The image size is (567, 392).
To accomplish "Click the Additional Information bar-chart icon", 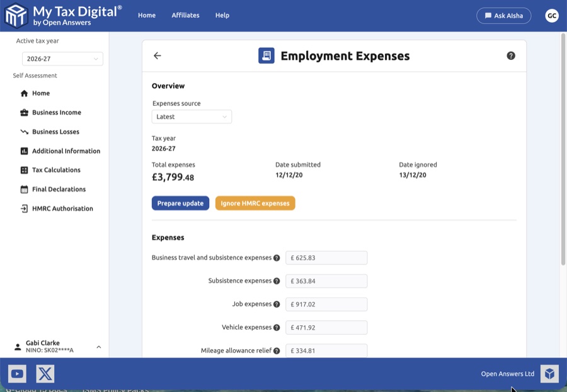I will point(23,151).
